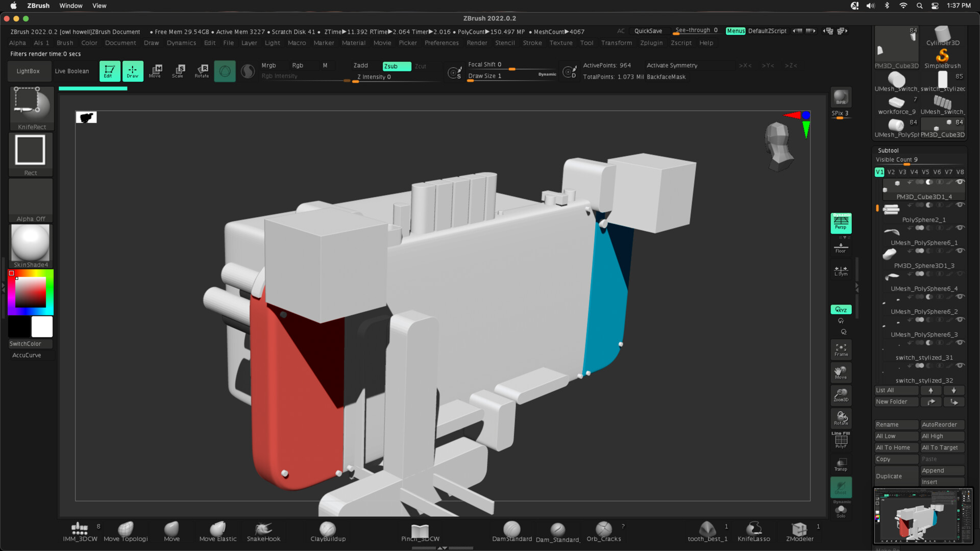
Task: Open the Zplugin menu
Action: point(651,43)
